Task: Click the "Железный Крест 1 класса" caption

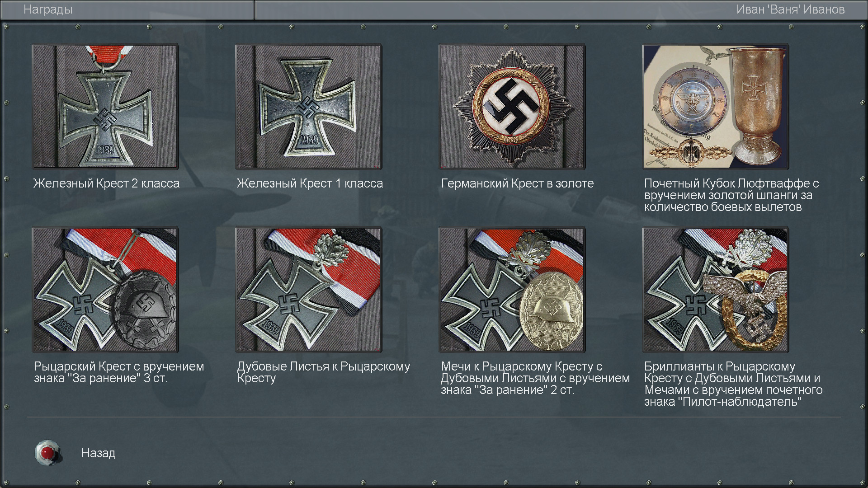Action: 310,183
